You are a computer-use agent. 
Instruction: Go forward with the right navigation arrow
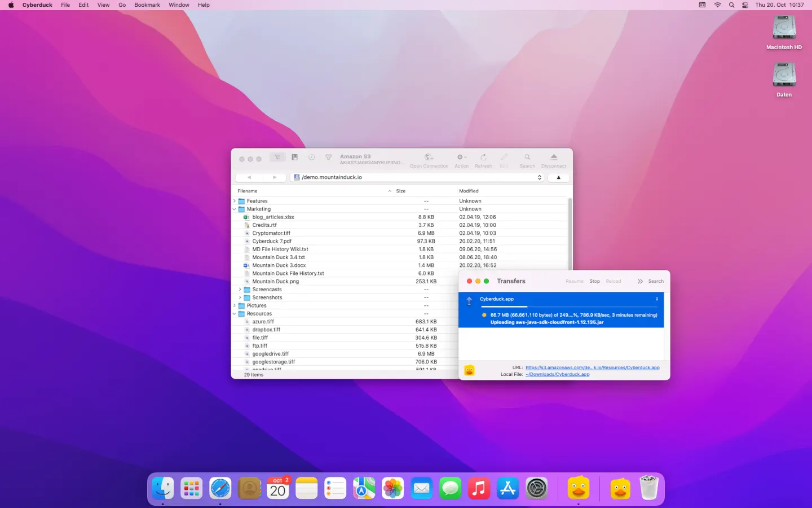275,177
